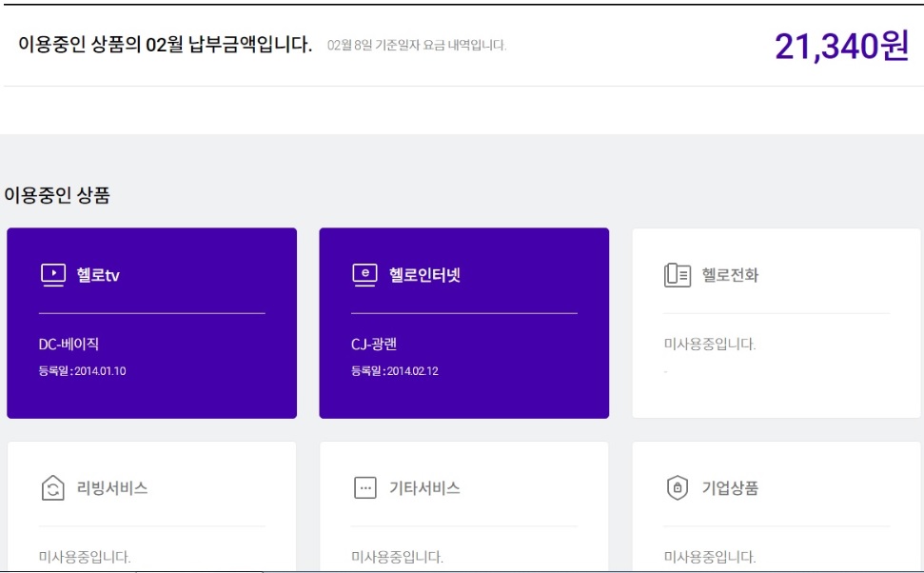Click the 리빙서비스 home icon
This screenshot has height=573, width=924.
click(x=53, y=488)
